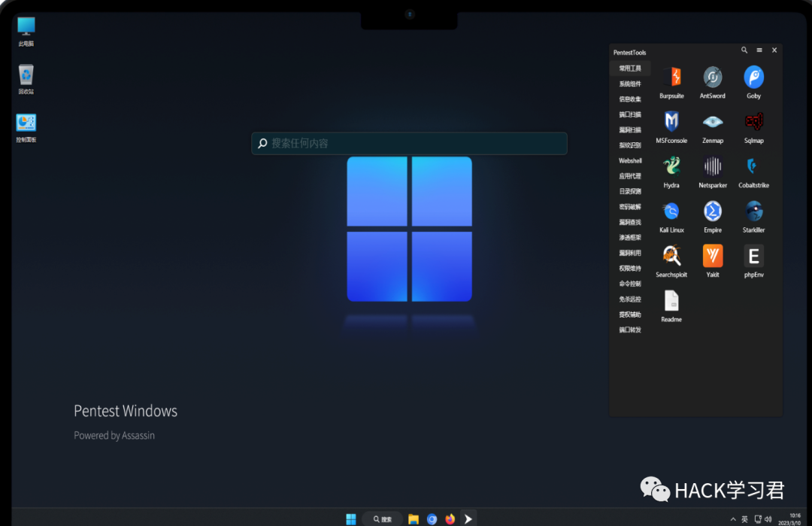Screen dimensions: 812x526
Task: Switch to the 免杀远控 category
Action: [630, 299]
